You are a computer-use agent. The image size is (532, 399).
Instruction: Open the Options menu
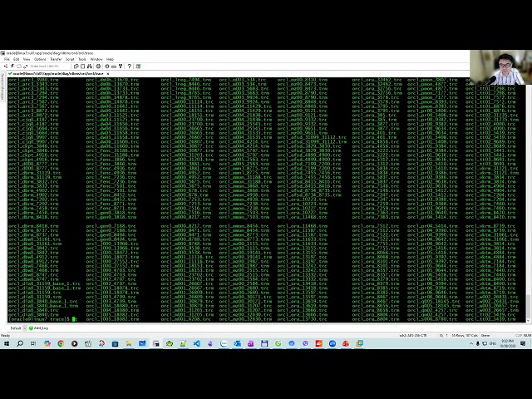pos(40,59)
